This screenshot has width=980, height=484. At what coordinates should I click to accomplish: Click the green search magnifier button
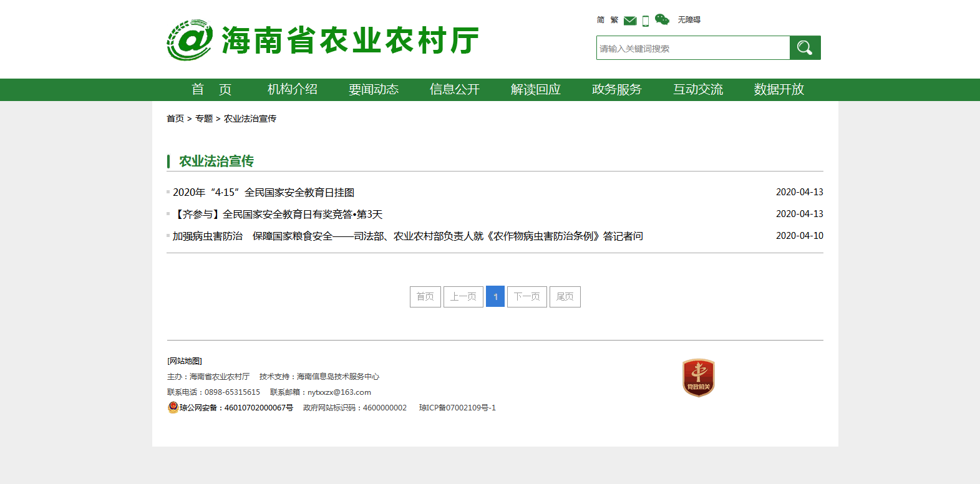[805, 48]
